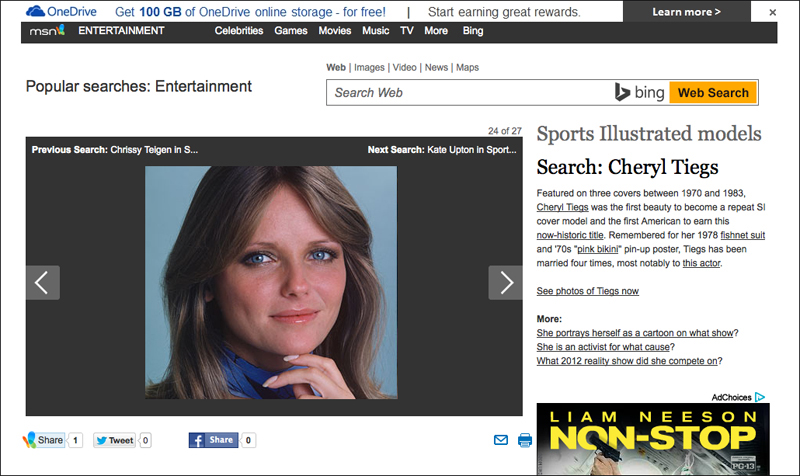Viewport: 800px width, 476px height.
Task: Switch search scope to Images
Action: tap(369, 67)
